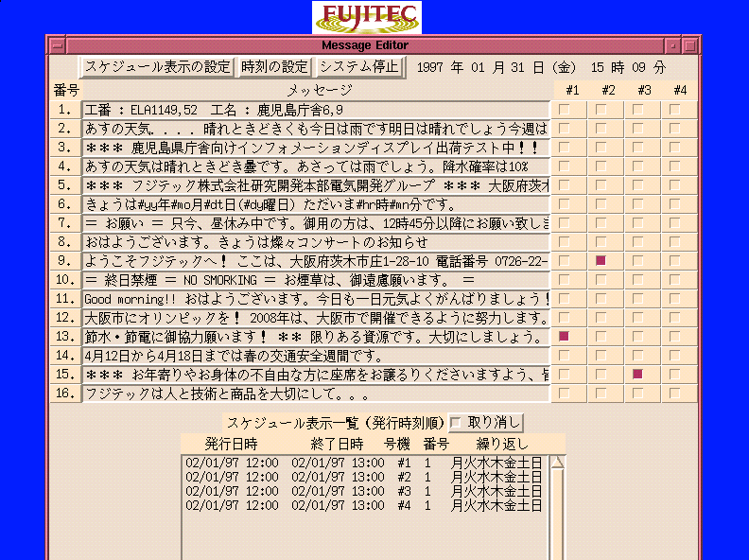749x560 pixels.
Task: Tick #2 checkbox for message 16
Action: (x=601, y=393)
